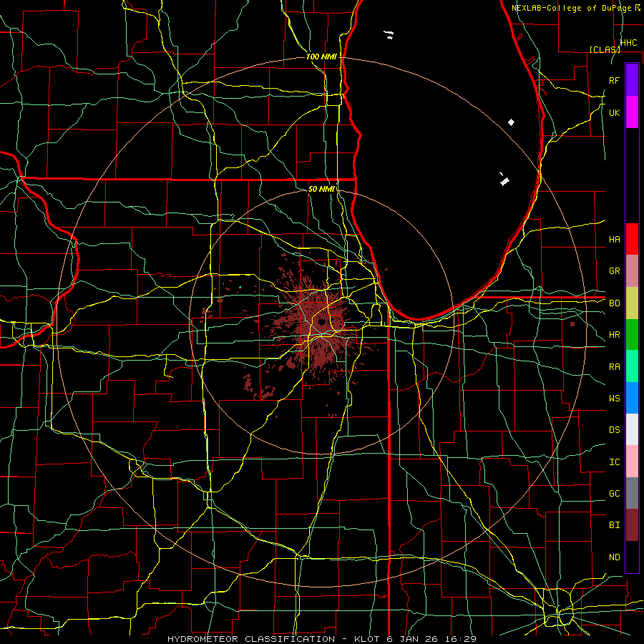
Task: Click the DS legend label
Action: pos(615,430)
